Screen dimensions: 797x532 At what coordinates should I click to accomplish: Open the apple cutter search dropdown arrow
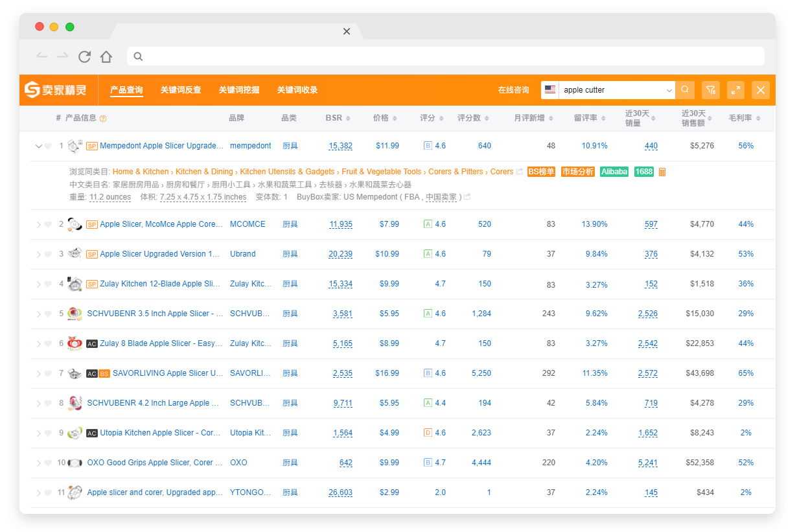coord(669,90)
